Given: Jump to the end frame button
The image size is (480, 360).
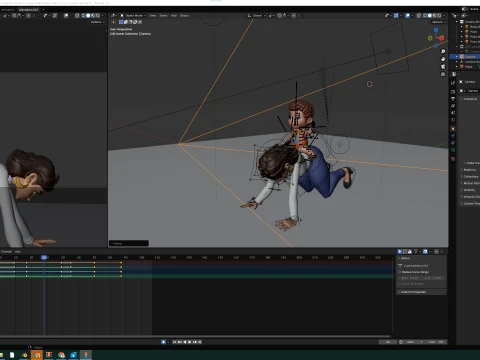Looking at the screenshot, I should (x=200, y=342).
